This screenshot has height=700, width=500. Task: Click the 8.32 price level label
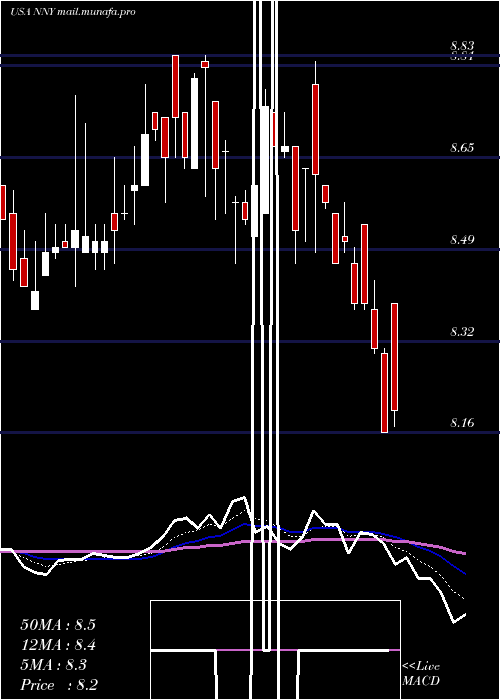click(462, 332)
